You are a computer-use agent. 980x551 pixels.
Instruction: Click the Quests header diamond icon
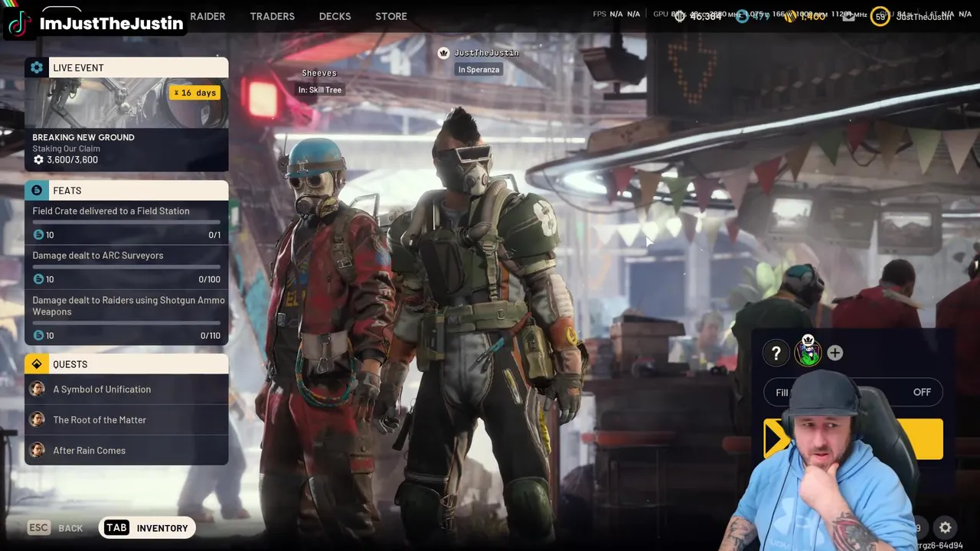pos(37,364)
